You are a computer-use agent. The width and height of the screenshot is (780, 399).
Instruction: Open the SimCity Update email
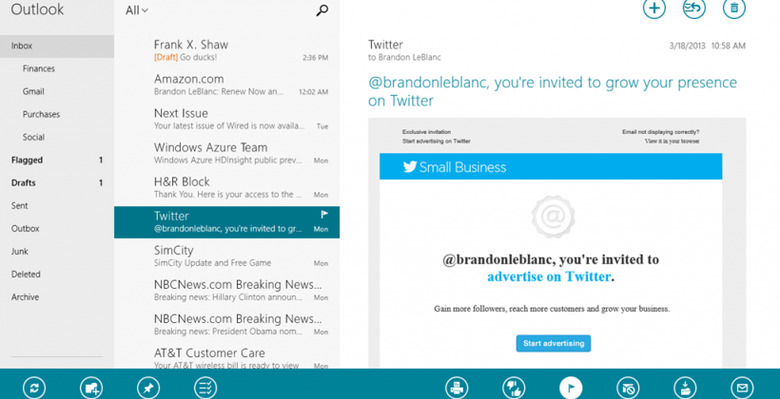pos(227,256)
